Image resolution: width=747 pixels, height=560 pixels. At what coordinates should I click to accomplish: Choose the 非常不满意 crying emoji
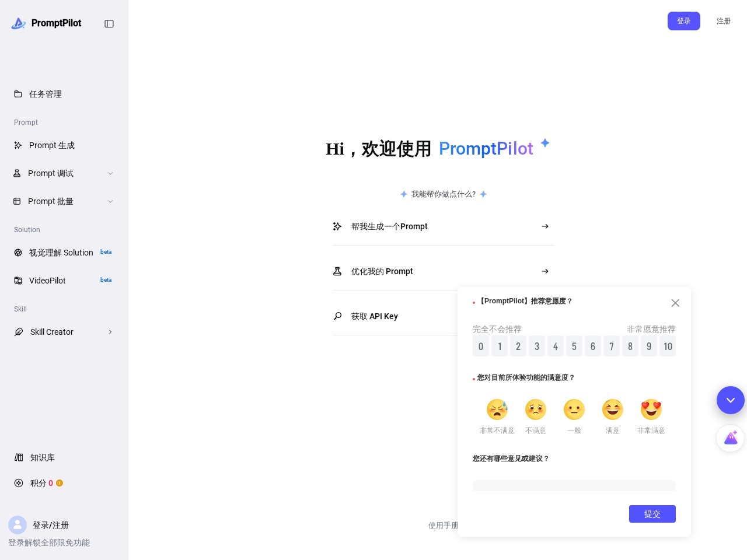(x=497, y=409)
